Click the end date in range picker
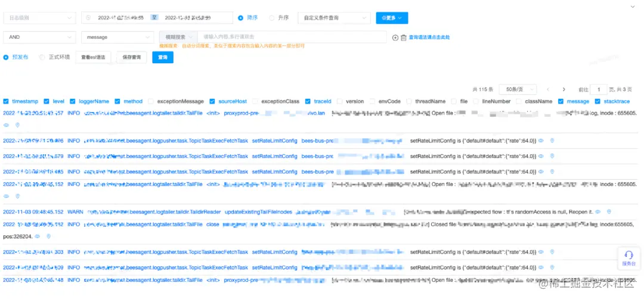Image resolution: width=644 pixels, height=299 pixels. [188, 18]
